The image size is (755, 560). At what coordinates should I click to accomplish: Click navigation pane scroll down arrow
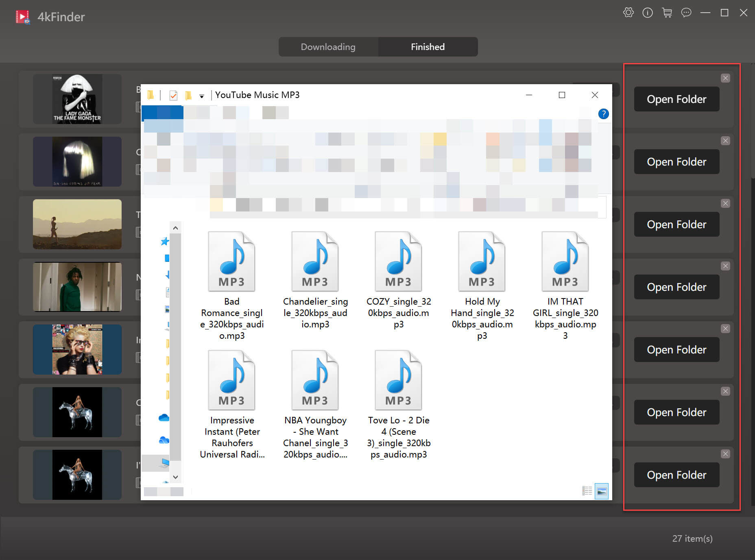coord(175,477)
